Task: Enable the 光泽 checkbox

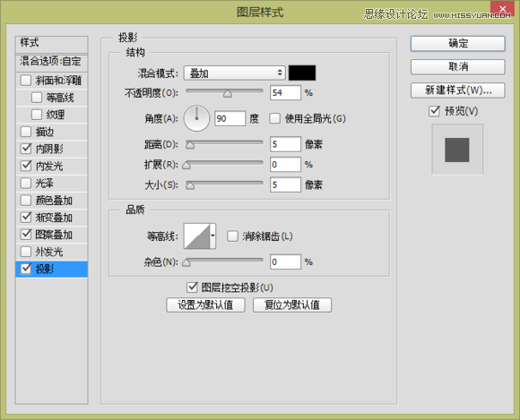Action: (26, 184)
